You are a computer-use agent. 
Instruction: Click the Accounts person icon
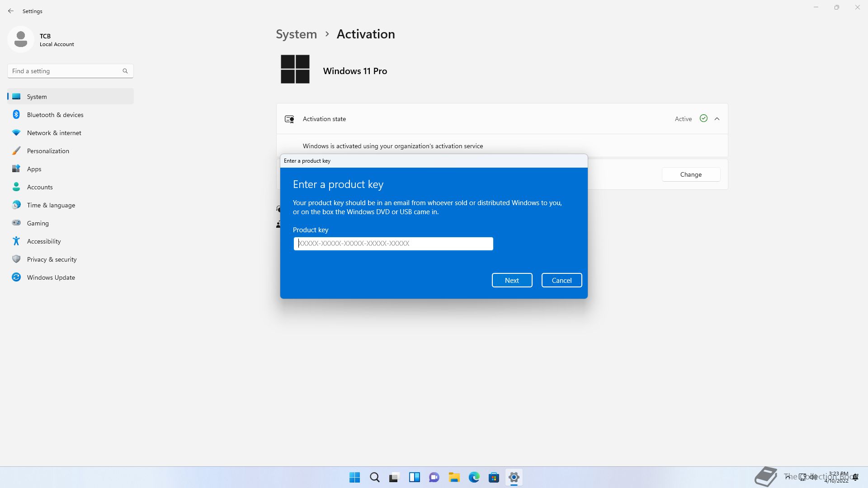coord(16,187)
